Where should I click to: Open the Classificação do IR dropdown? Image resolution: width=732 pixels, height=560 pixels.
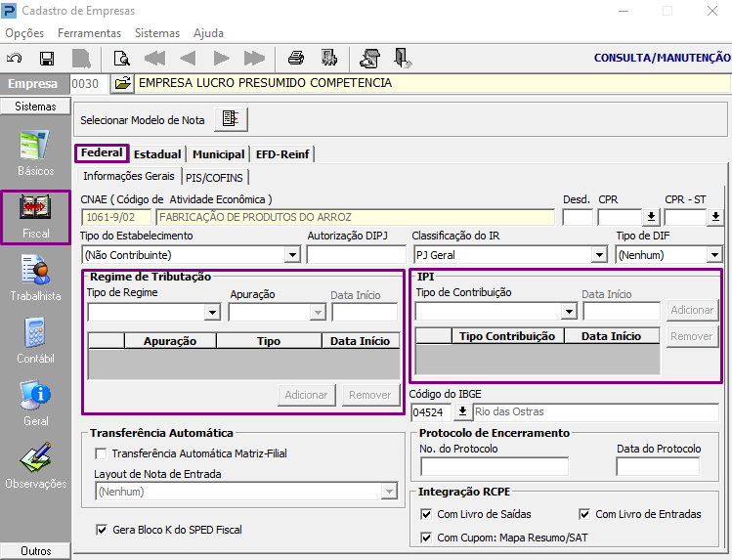(x=599, y=255)
